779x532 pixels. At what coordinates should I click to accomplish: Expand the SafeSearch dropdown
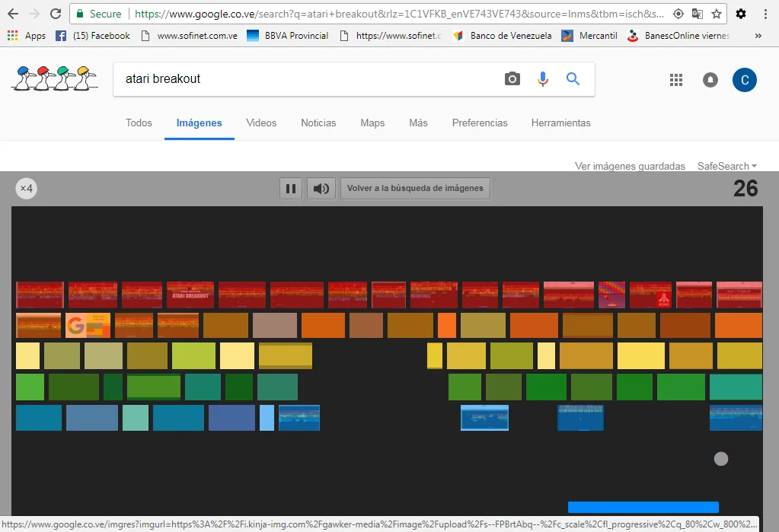[x=727, y=166]
